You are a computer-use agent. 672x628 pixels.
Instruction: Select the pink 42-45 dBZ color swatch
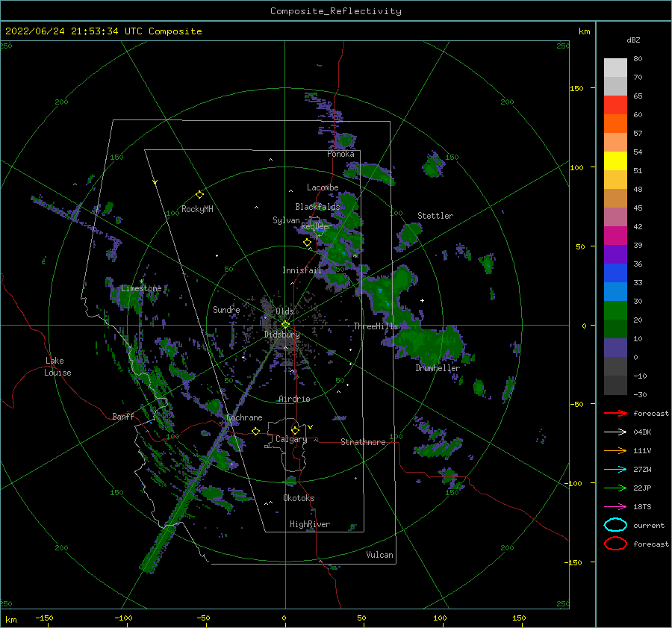(615, 217)
